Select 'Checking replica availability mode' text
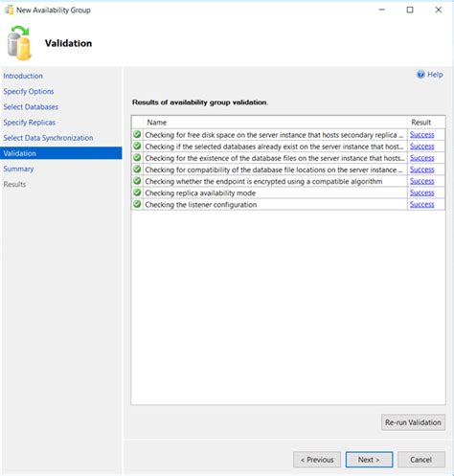The height and width of the screenshot is (476, 454). pos(200,193)
